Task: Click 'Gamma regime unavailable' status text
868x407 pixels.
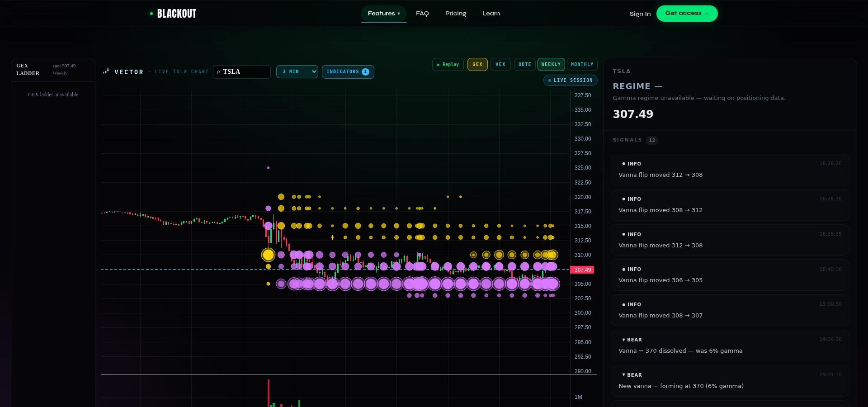Action: click(699, 98)
